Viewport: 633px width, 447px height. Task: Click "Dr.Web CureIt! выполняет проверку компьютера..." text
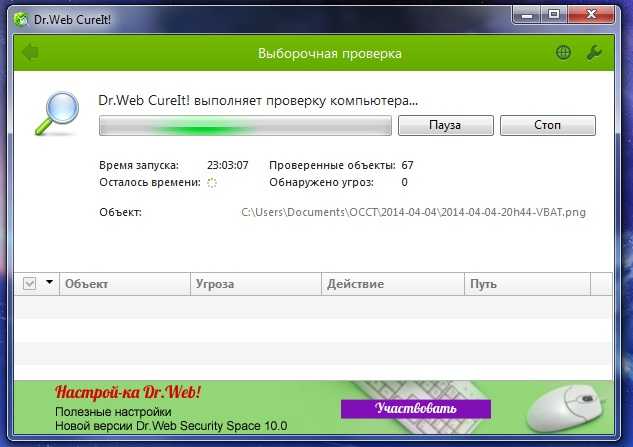[x=258, y=101]
